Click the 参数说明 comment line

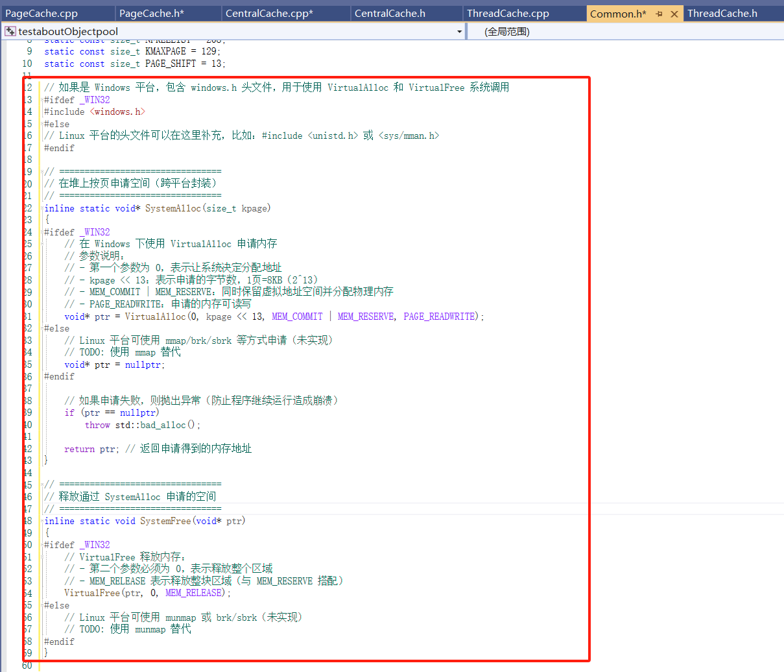[x=94, y=256]
